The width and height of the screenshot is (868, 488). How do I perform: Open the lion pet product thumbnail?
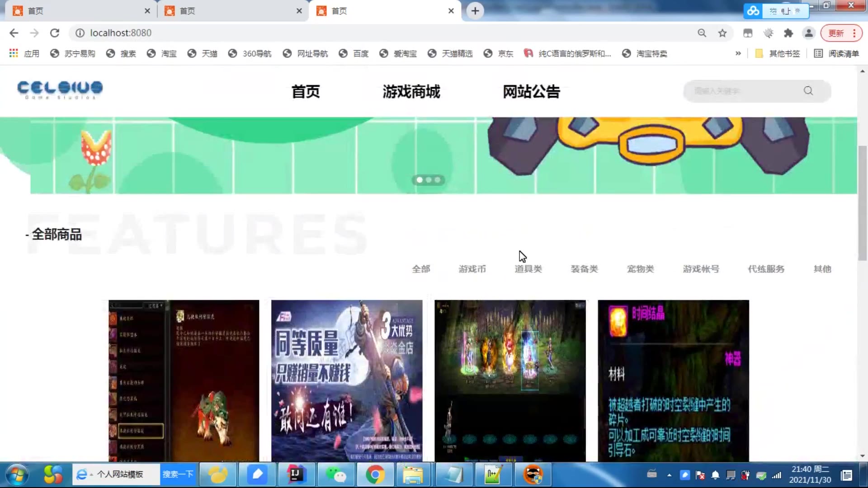[x=184, y=380]
